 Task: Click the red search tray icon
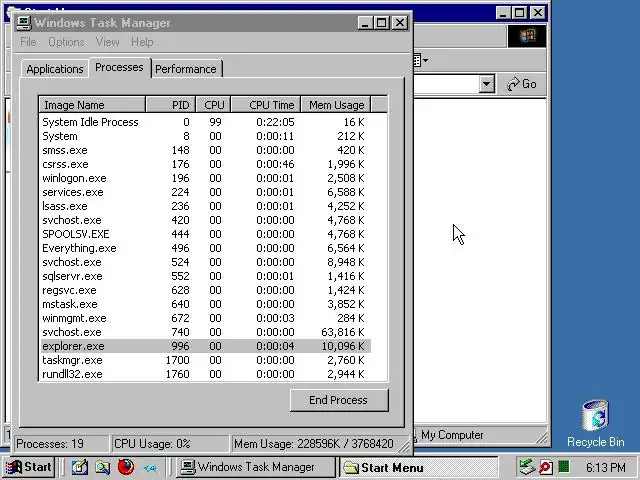click(546, 467)
